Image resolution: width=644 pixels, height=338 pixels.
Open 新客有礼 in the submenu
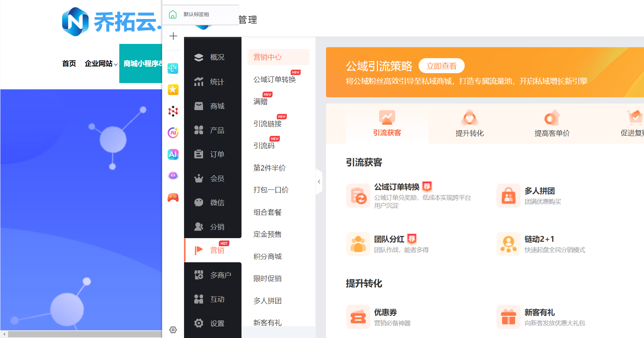pyautogui.click(x=267, y=323)
